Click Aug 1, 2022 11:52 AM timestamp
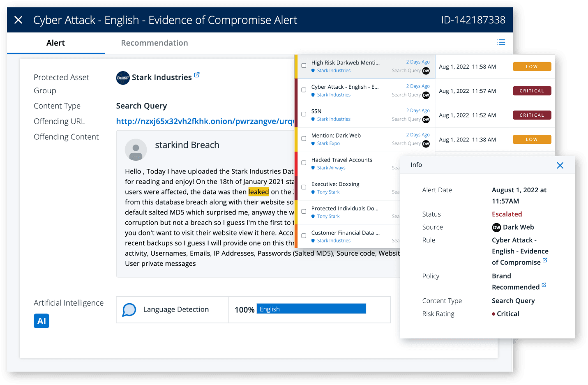588x385 pixels. (x=467, y=115)
